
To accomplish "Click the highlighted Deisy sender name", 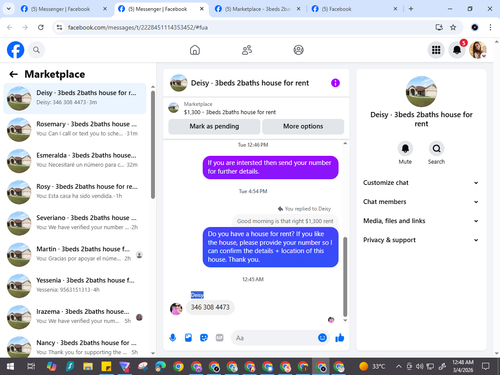I will pyautogui.click(x=197, y=295).
